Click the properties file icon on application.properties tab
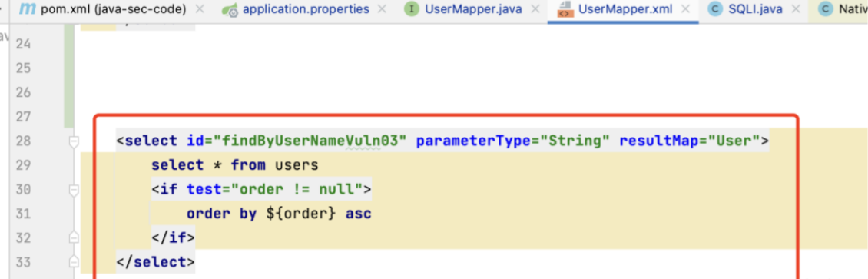Screen dimensions: 868x279 230,10
